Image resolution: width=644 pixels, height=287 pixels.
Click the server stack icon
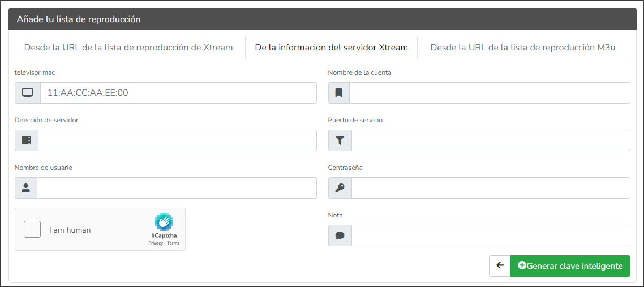point(26,140)
